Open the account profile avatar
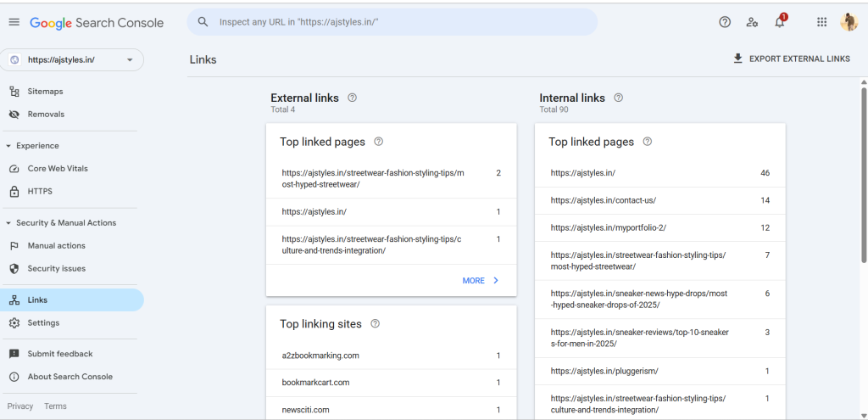Screen dimensions: 868x420 click(x=849, y=22)
